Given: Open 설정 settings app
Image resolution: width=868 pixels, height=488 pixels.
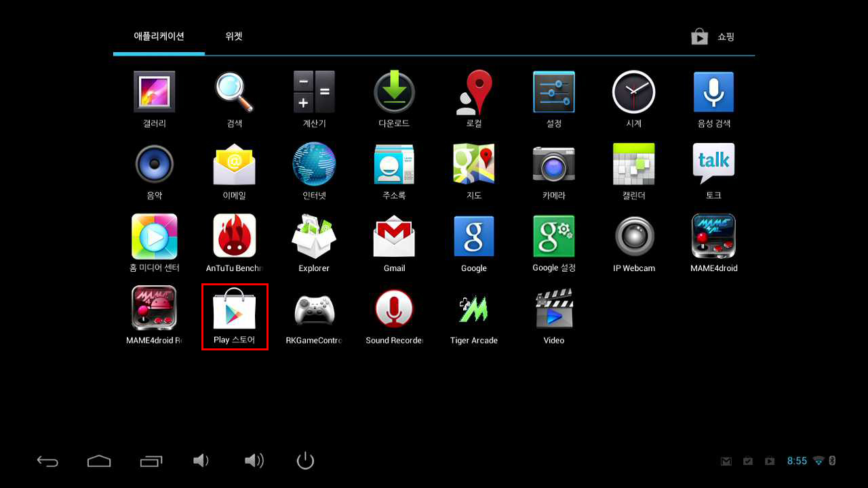Looking at the screenshot, I should pyautogui.click(x=554, y=99).
